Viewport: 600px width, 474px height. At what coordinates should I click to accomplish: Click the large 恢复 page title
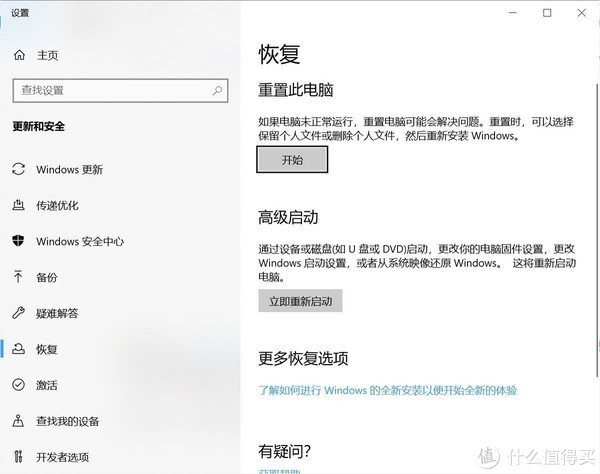pyautogui.click(x=279, y=54)
